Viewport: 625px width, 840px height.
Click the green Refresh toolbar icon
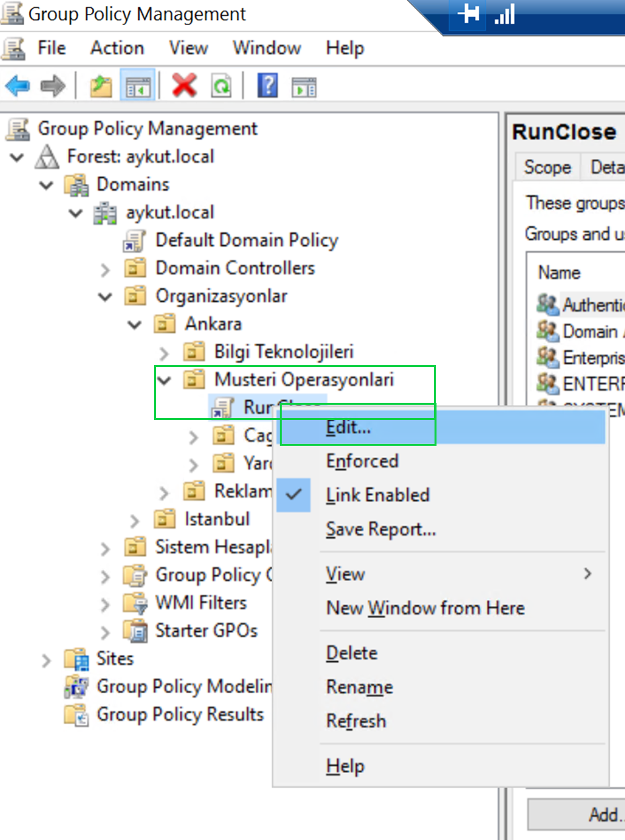(x=222, y=86)
